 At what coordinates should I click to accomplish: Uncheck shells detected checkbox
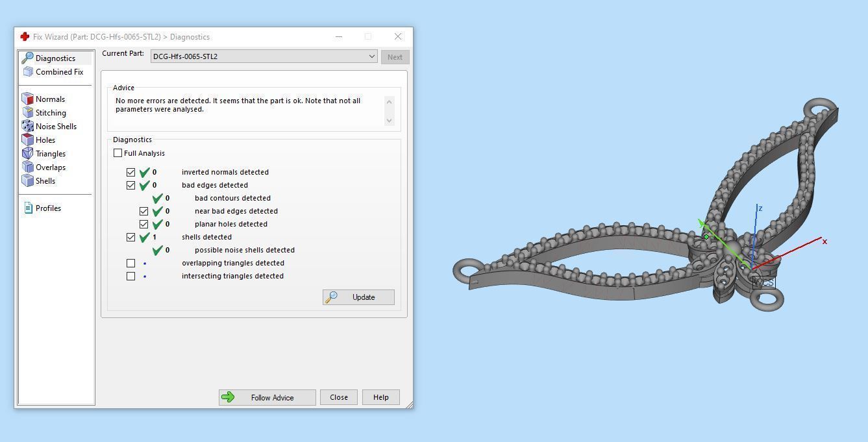[130, 237]
